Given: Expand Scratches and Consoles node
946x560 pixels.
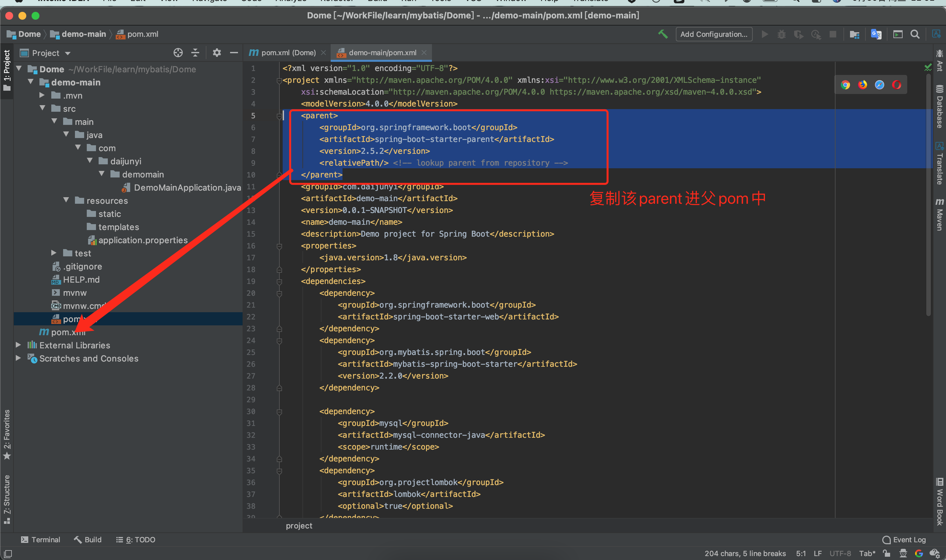Looking at the screenshot, I should 18,358.
